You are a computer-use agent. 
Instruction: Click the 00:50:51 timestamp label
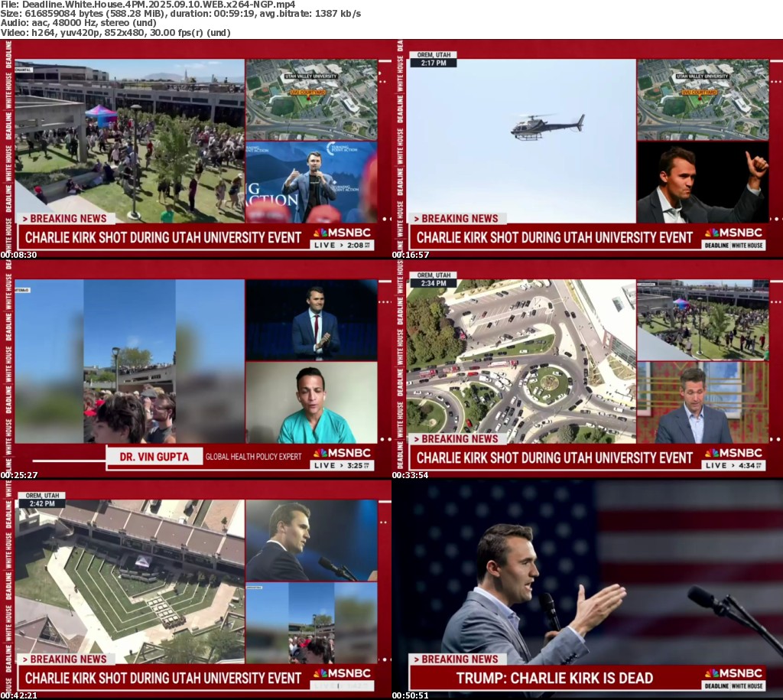410,695
